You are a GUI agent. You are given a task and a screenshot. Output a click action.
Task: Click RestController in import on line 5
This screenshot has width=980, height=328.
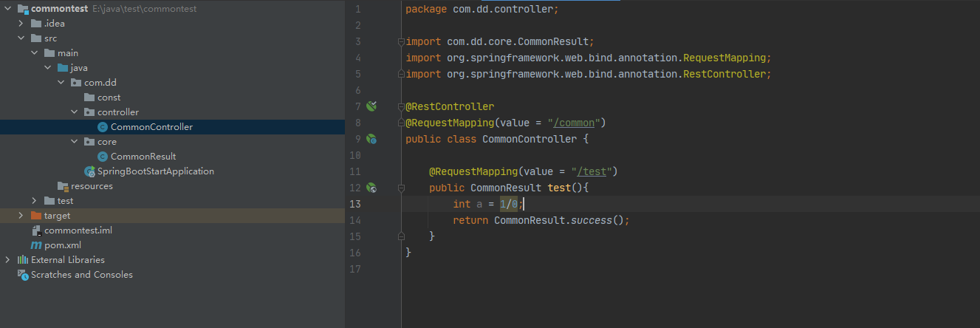pyautogui.click(x=724, y=74)
